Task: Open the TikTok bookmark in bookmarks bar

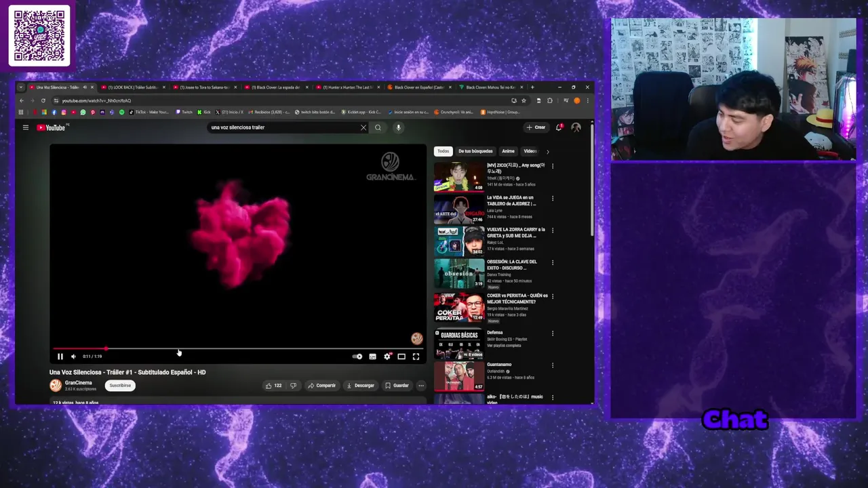Action: (149, 112)
